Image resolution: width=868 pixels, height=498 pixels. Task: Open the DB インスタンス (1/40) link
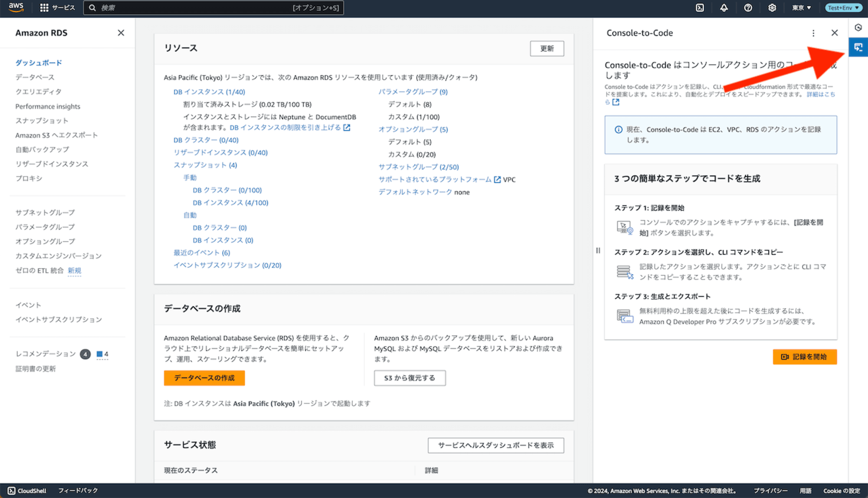pos(209,92)
